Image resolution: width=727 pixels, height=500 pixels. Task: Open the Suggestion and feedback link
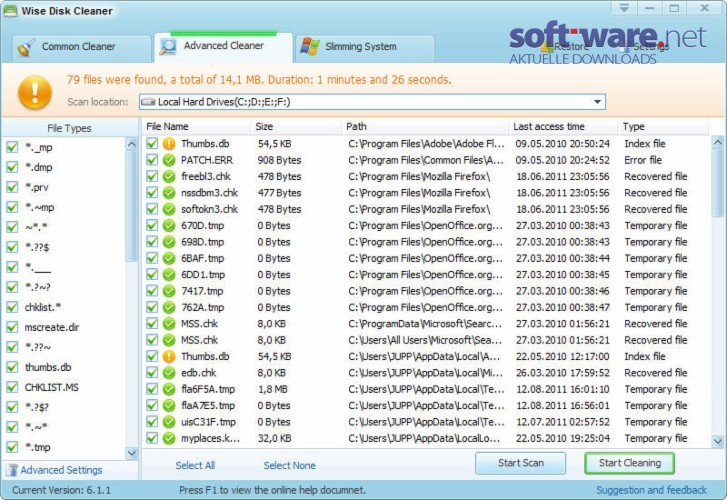pos(651,490)
